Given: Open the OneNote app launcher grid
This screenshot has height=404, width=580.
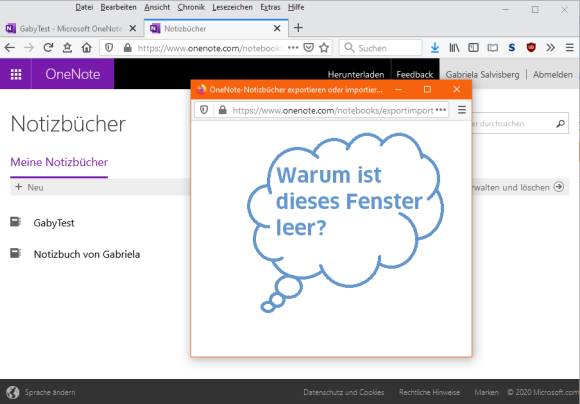Looking at the screenshot, I should point(16,74).
